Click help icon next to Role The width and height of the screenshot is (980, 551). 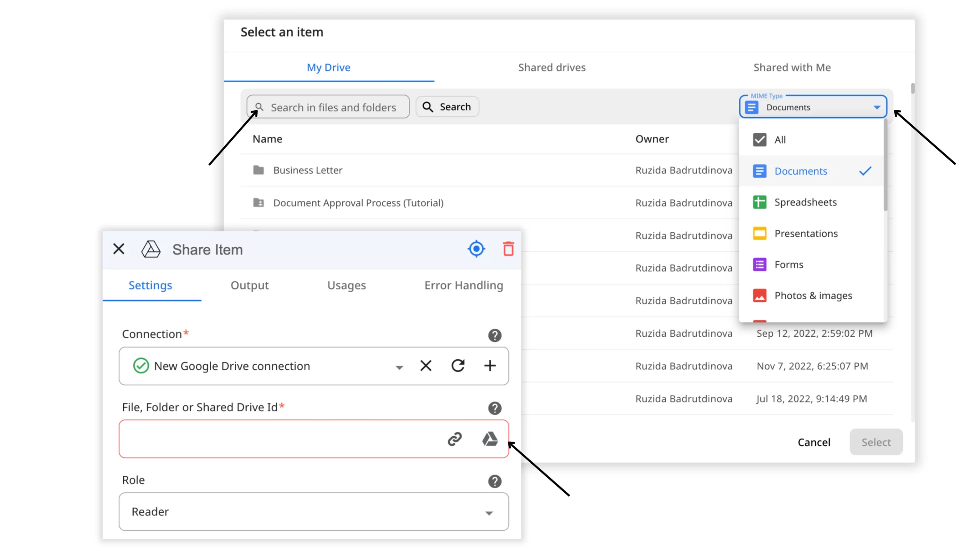coord(495,481)
